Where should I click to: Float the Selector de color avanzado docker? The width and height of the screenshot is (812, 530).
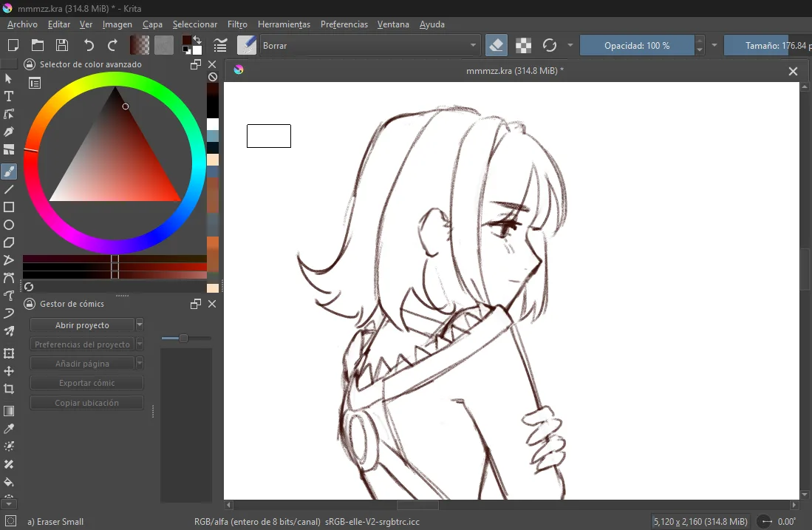(x=196, y=64)
